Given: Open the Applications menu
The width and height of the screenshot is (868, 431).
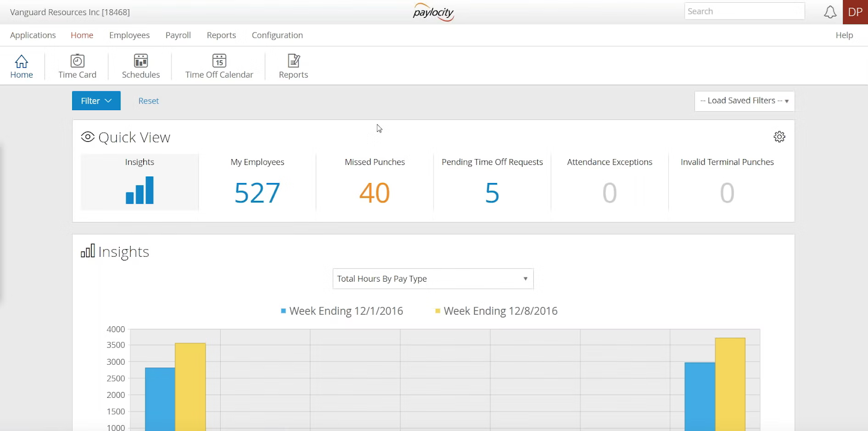Looking at the screenshot, I should 33,35.
